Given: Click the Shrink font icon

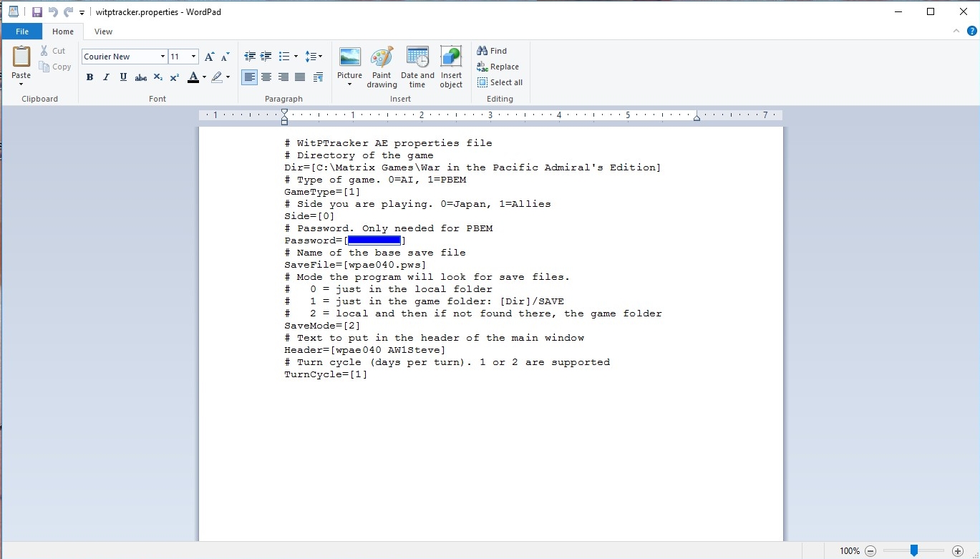Looking at the screenshot, I should click(225, 57).
